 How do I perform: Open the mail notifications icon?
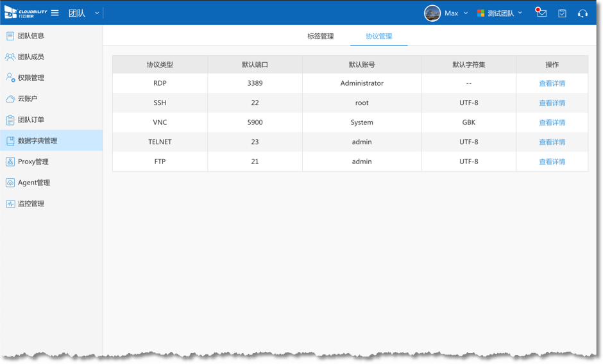click(x=541, y=13)
